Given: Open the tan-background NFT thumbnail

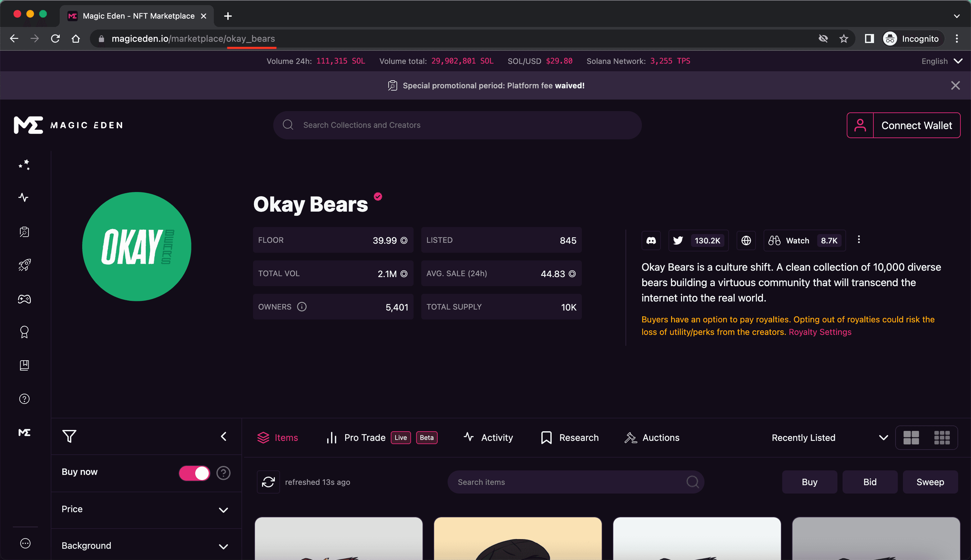Looking at the screenshot, I should [518, 538].
